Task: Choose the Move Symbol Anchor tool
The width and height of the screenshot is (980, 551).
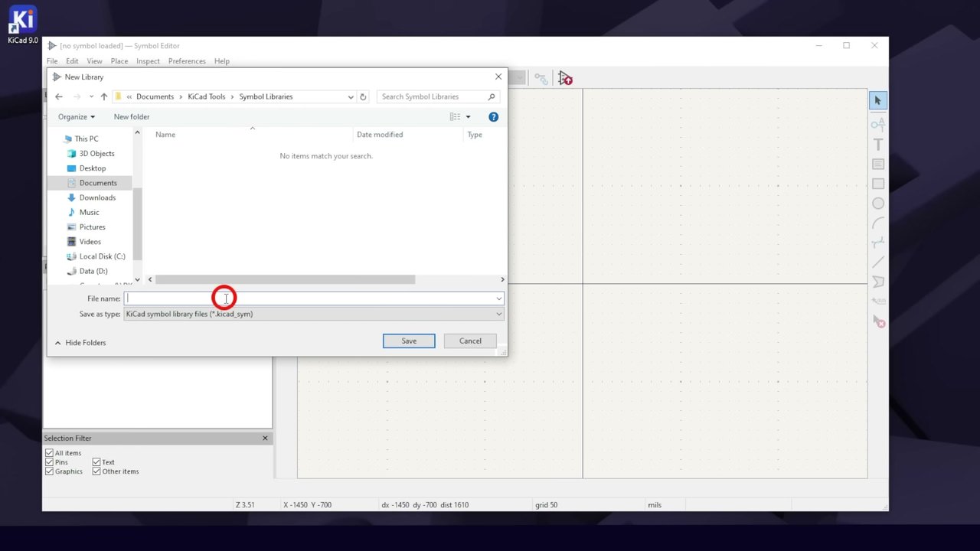Action: (878, 302)
